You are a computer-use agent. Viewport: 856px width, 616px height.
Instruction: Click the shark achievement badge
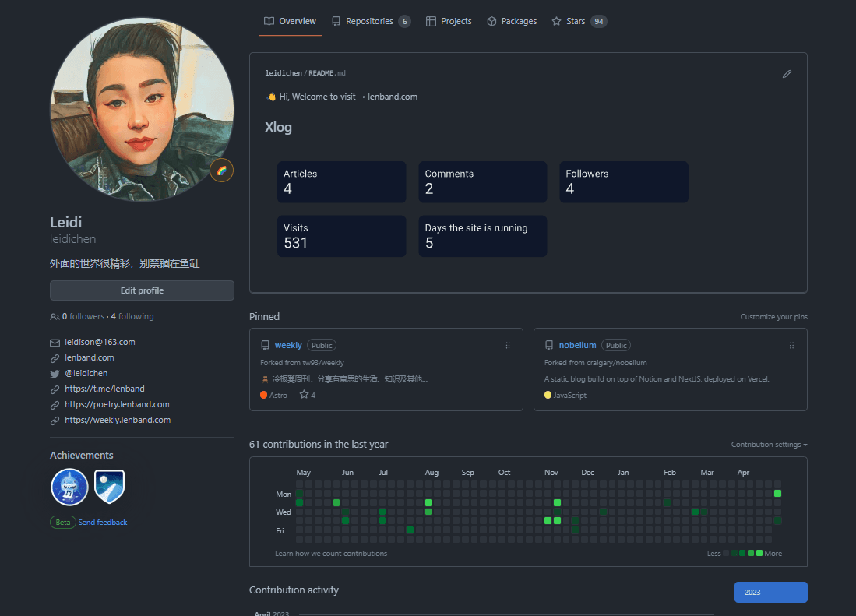pos(69,488)
